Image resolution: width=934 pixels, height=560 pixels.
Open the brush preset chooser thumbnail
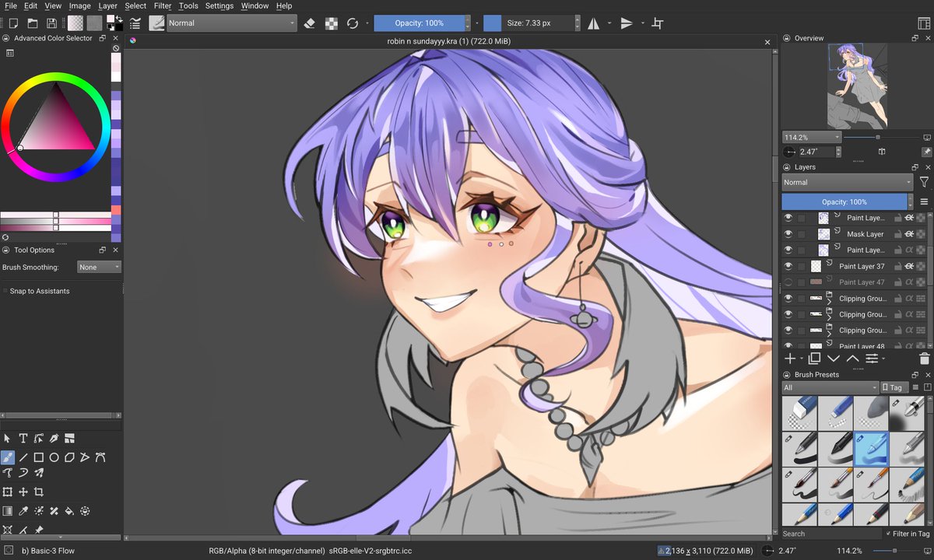[156, 23]
